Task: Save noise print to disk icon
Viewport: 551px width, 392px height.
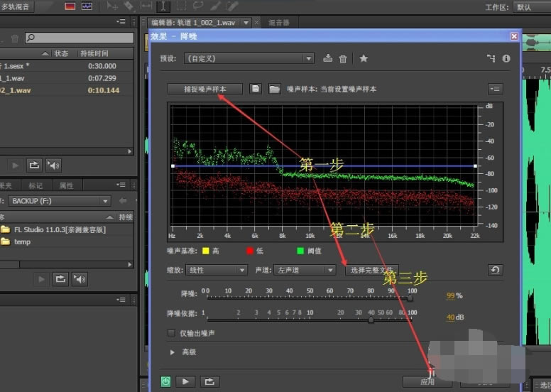Action: [256, 89]
